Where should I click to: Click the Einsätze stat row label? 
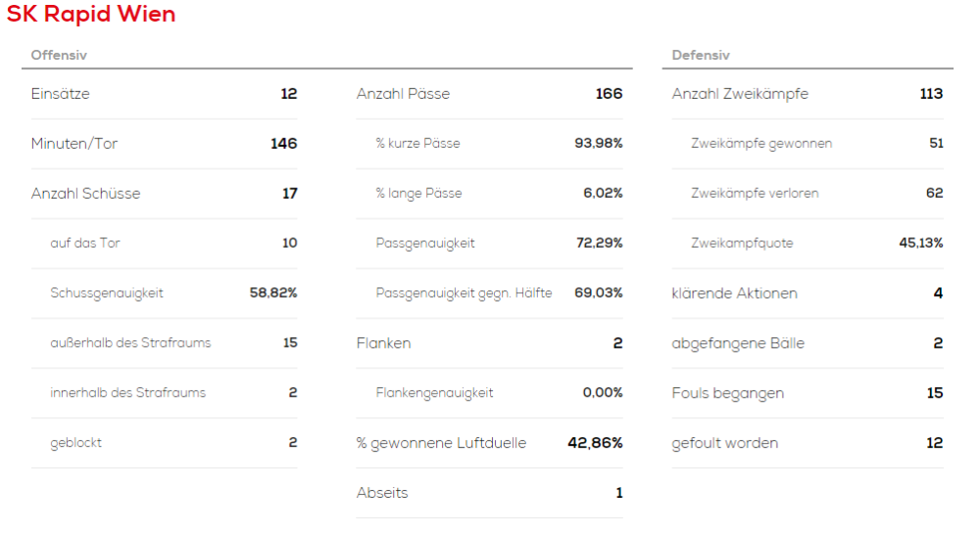61,94
